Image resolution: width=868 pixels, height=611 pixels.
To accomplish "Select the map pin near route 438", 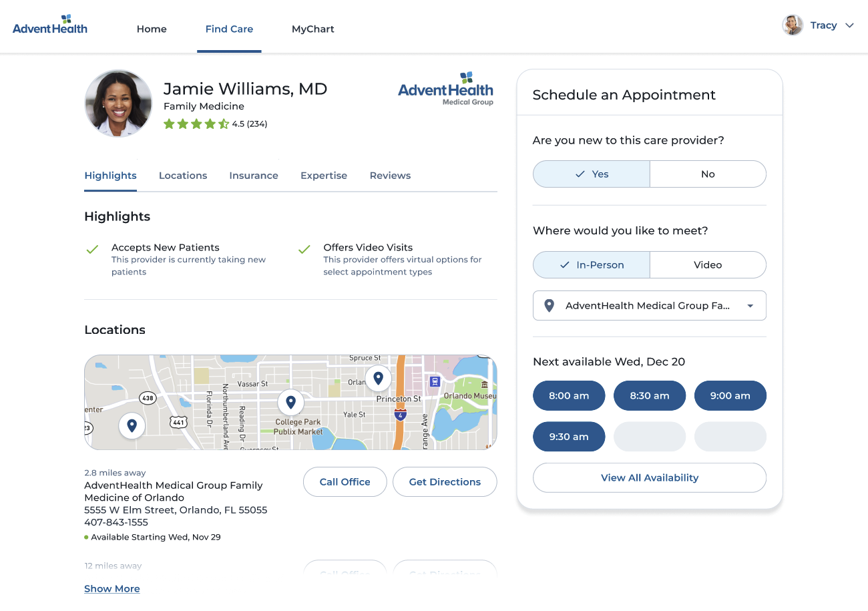I will coord(132,425).
